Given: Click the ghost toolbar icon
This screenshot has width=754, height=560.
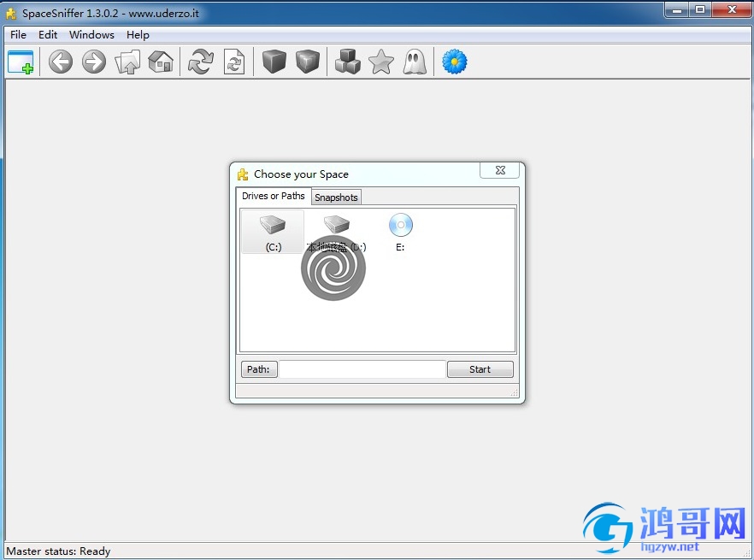Looking at the screenshot, I should coord(415,62).
